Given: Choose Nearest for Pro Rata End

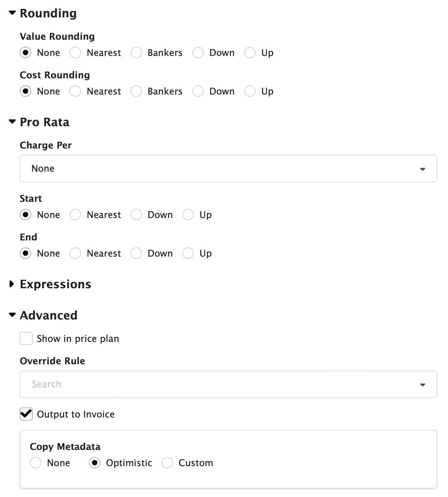Looking at the screenshot, I should 75,254.
